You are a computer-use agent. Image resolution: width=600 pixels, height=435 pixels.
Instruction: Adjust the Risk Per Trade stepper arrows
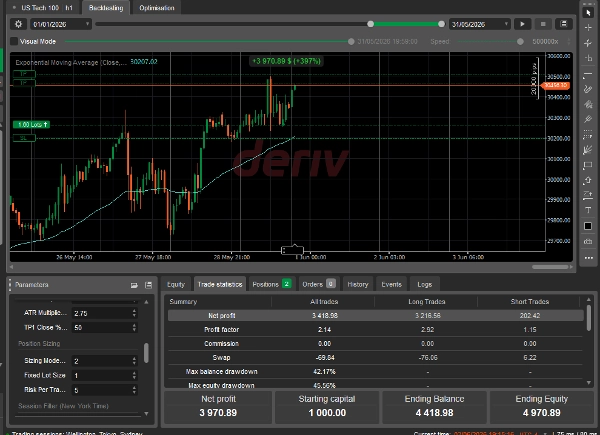tap(134, 390)
